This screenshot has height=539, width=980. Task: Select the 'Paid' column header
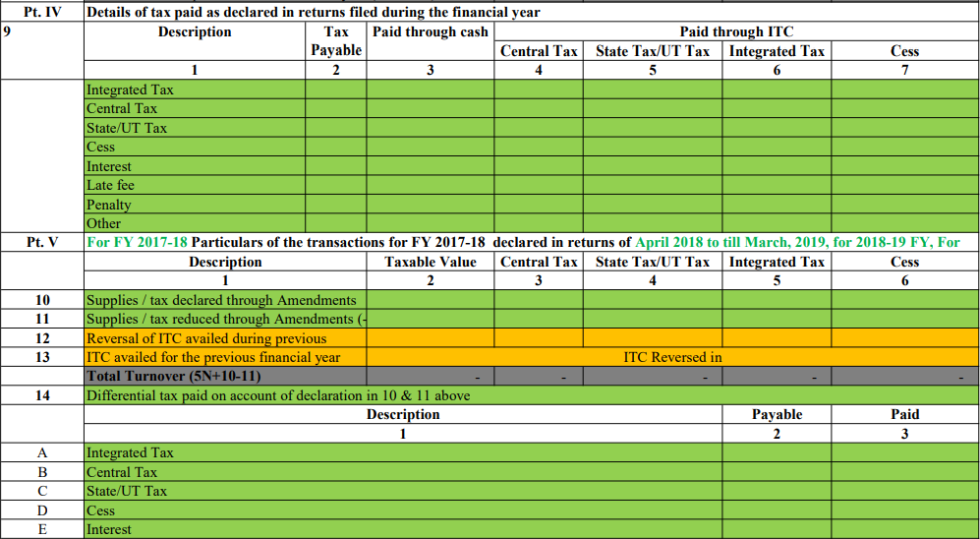[905, 414]
